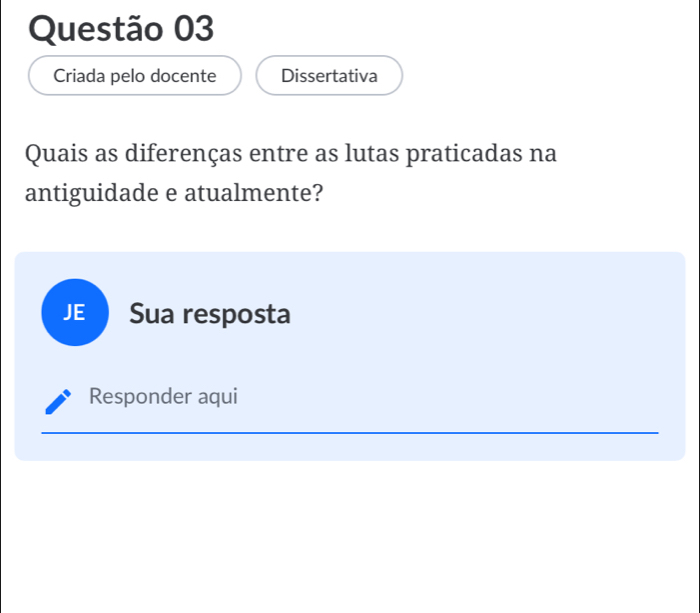Select the "Criada pelo docente" tag
The height and width of the screenshot is (613, 700).
pyautogui.click(x=135, y=76)
